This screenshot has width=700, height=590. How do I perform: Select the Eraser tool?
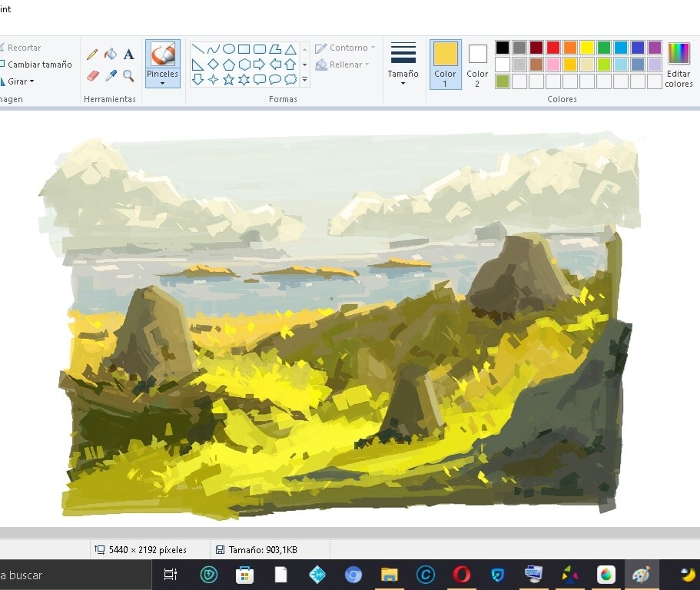[93, 76]
